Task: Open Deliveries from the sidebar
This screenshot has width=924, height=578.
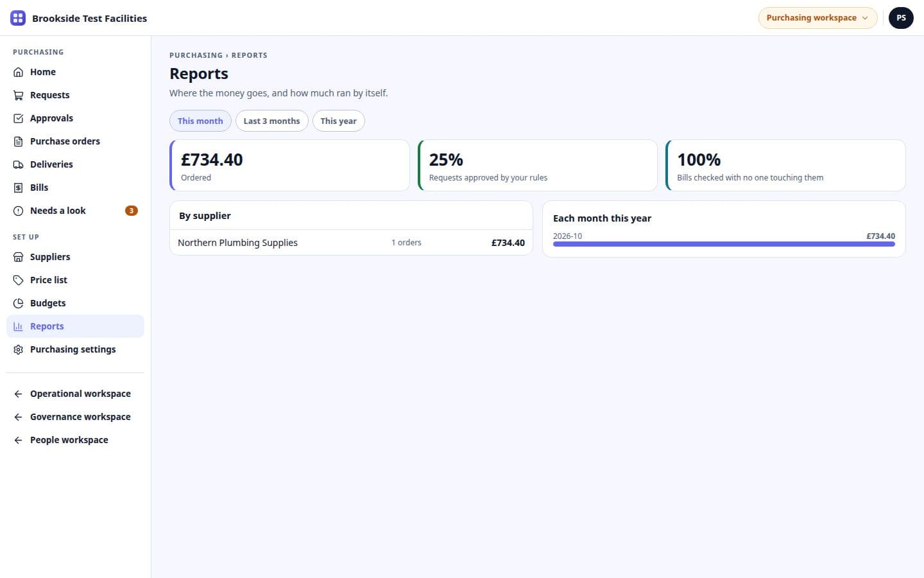Action: click(x=75, y=164)
